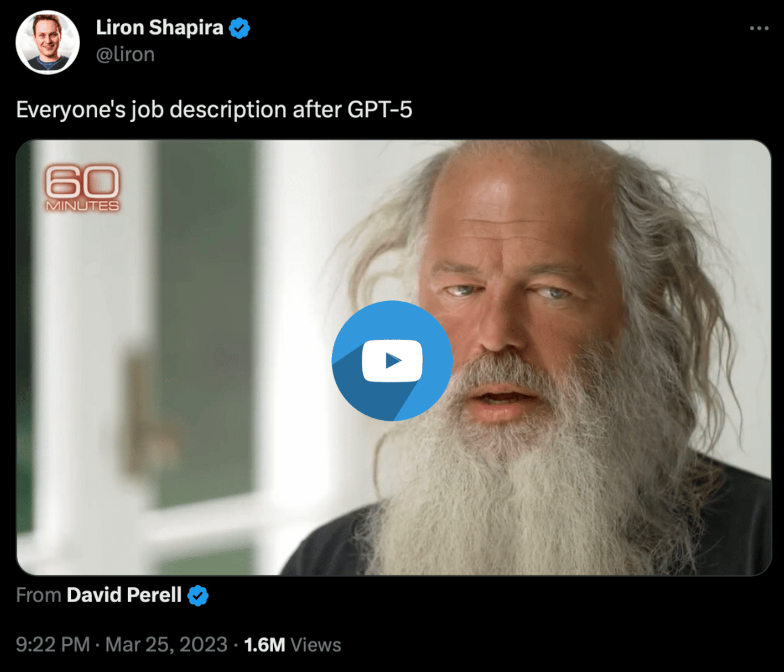
Task: Click the word "Views" in the footer
Action: 316,645
